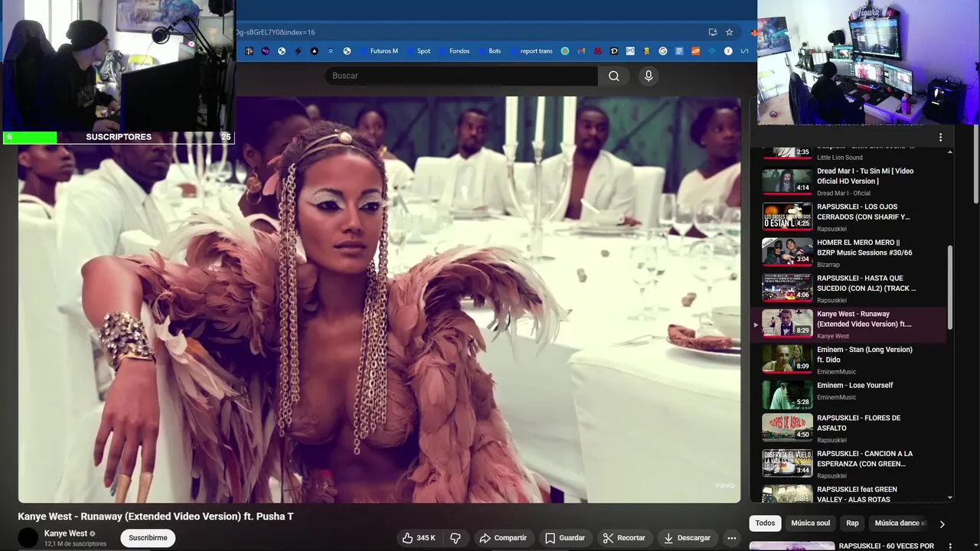Screen dimensions: 980x551
Task: Click playlist scroll up arrow
Action: click(x=950, y=152)
